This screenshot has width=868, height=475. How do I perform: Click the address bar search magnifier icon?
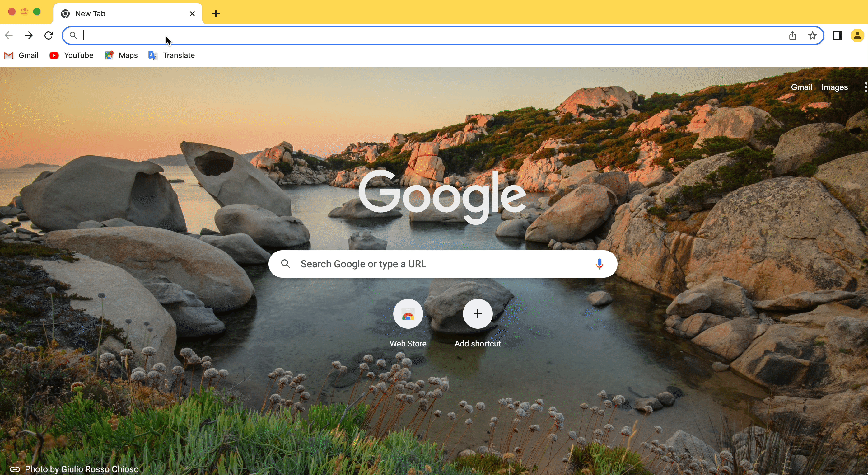click(x=73, y=35)
